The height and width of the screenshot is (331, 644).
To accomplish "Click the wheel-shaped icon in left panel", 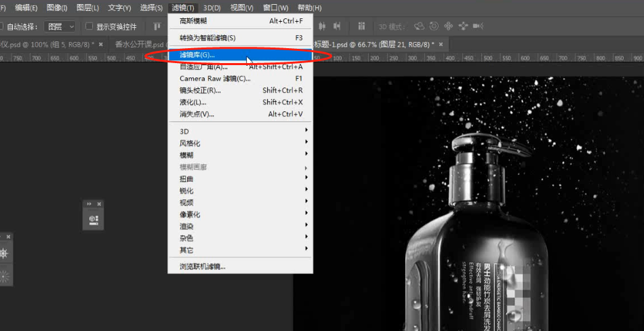I will coord(4,254).
